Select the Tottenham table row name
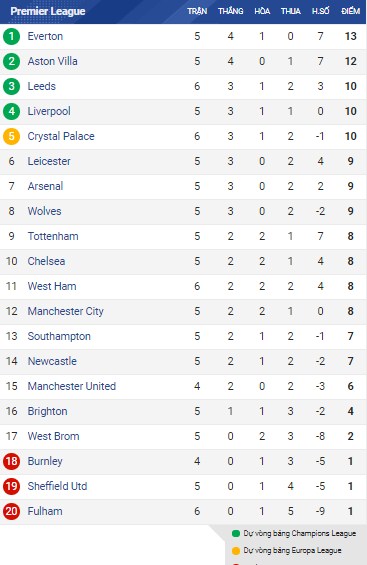The image size is (367, 565). (x=53, y=236)
